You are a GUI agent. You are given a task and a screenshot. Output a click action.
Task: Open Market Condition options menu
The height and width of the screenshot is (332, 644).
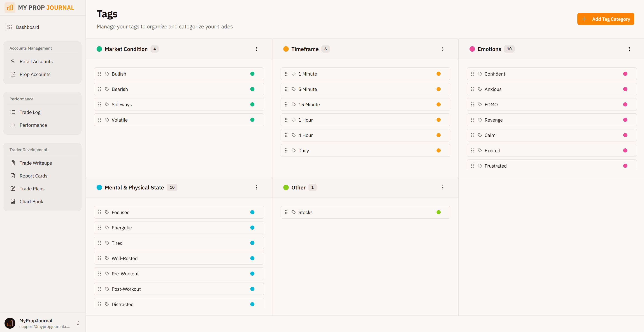[256, 49]
